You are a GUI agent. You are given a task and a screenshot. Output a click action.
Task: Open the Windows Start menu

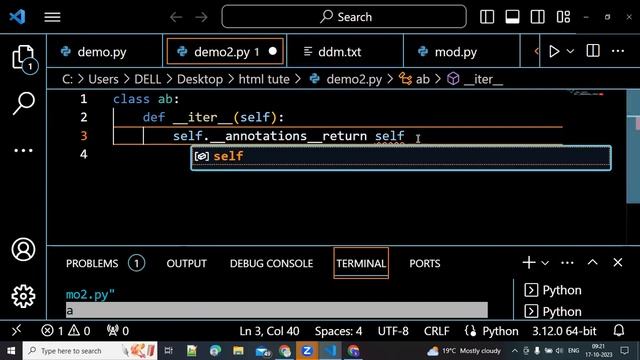tap(11, 351)
